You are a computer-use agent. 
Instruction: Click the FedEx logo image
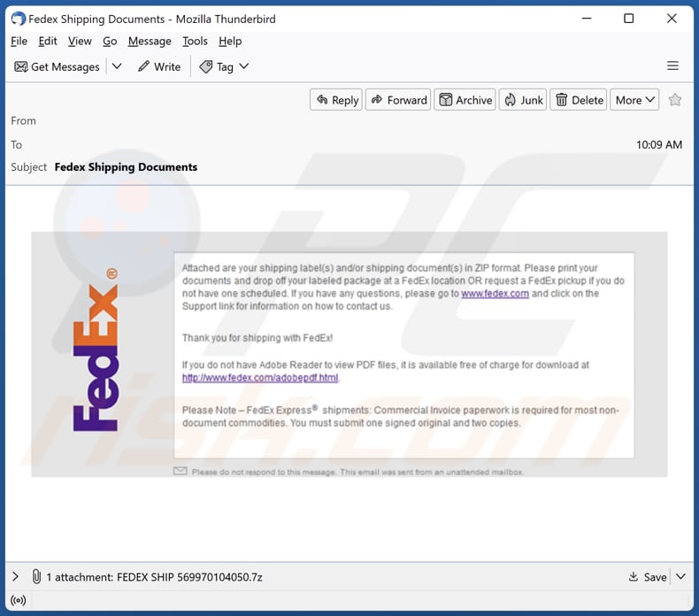point(96,350)
